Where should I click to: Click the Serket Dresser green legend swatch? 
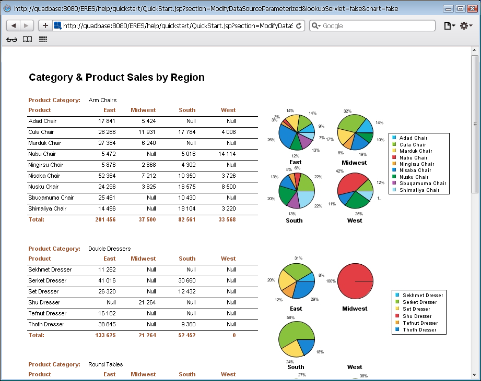coord(397,302)
